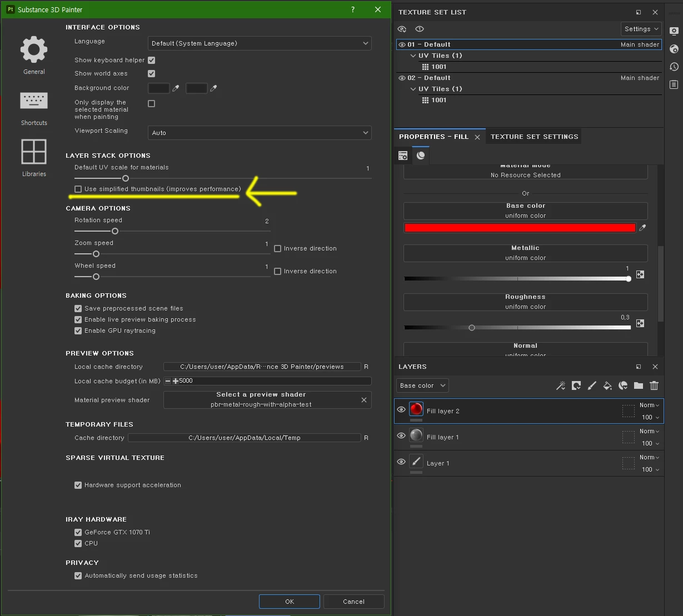Open Base color channel dropdown in Layers
683x616 pixels.
pos(422,385)
